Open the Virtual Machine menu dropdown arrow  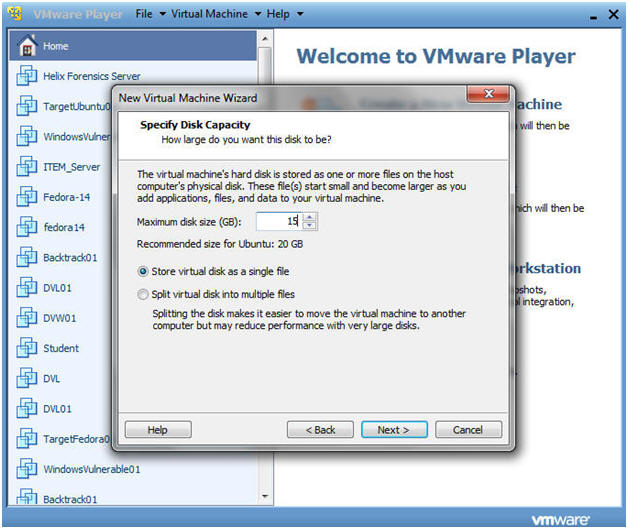coord(258,14)
